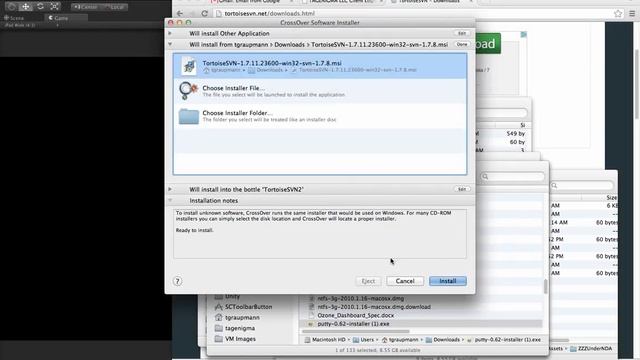Screen dimensions: 640x360
Task: Click Edit beside 'Will install Other Application'
Action: tap(462, 33)
